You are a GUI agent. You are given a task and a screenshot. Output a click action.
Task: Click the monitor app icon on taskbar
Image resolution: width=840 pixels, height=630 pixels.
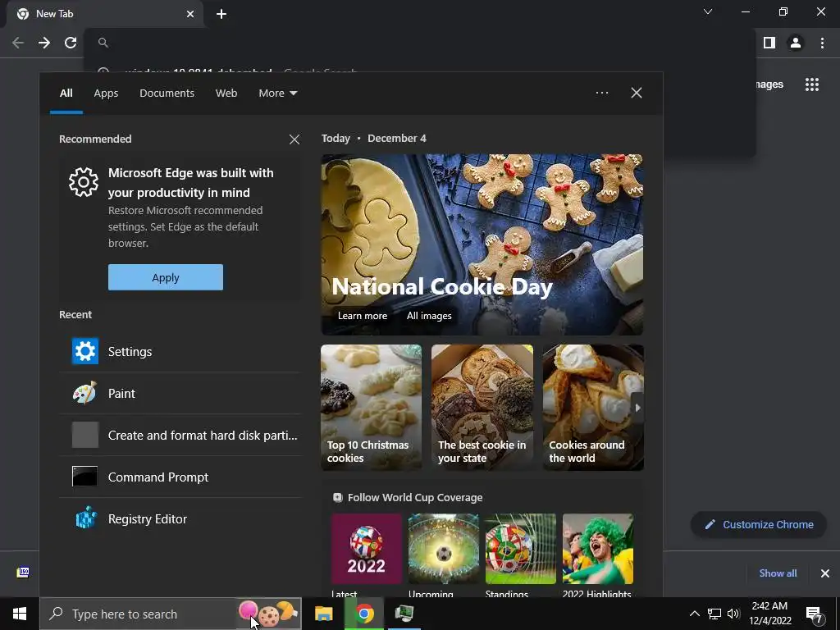(404, 614)
